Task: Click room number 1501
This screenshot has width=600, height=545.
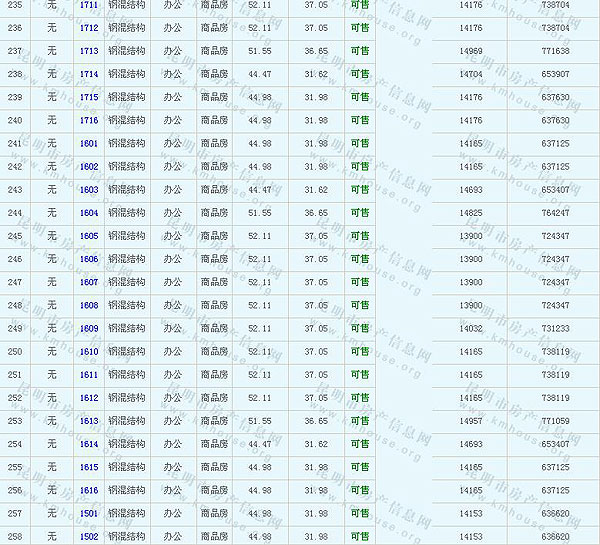Action: point(89,513)
